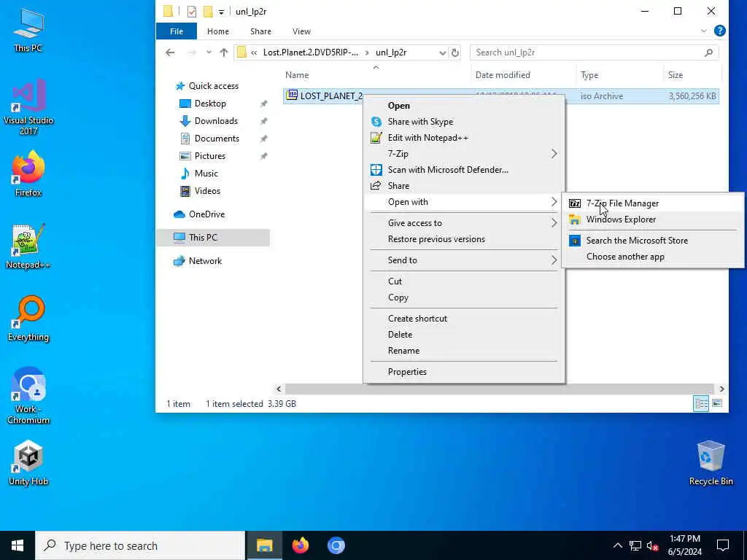Select Visual Studio 2017 desktop icon
This screenshot has height=560, width=747.
pos(28,108)
